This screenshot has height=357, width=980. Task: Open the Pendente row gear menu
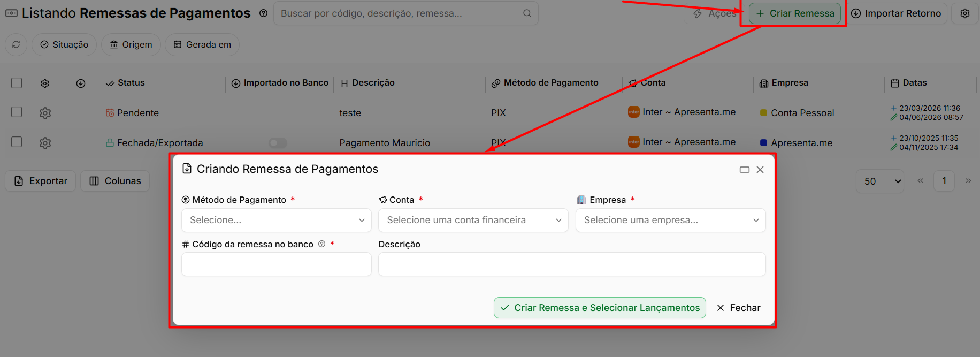(x=45, y=113)
